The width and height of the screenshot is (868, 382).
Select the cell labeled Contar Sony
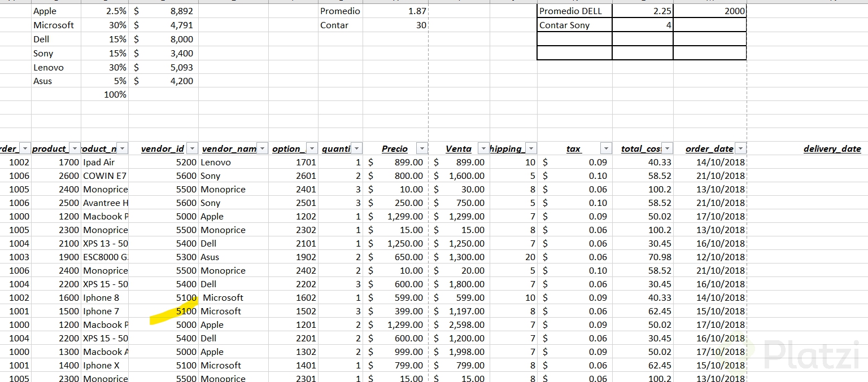tap(574, 25)
